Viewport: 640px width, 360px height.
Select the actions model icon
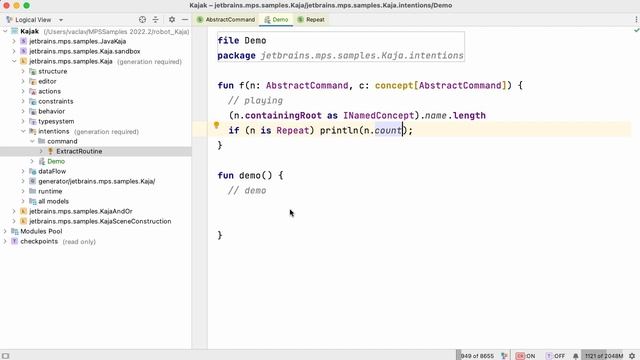click(33, 91)
